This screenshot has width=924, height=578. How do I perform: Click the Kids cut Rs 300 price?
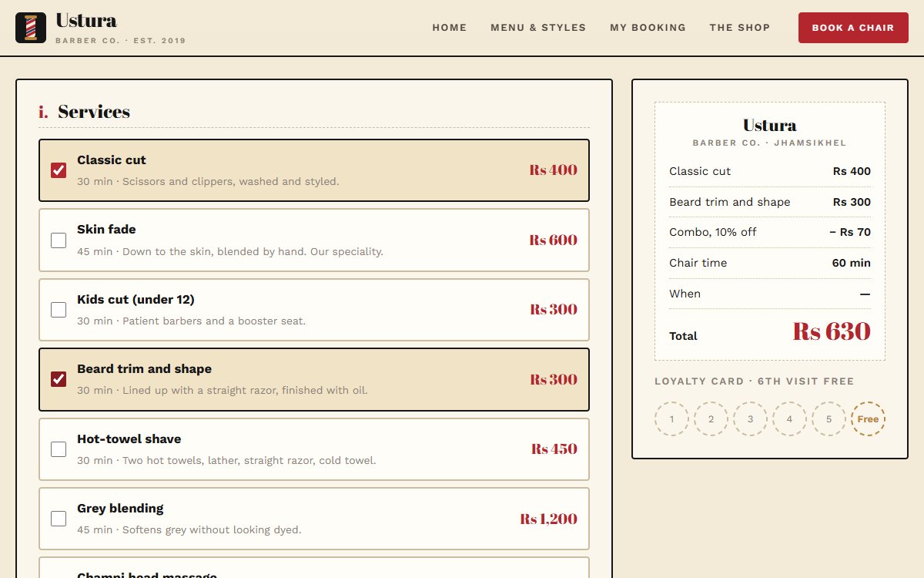click(553, 310)
